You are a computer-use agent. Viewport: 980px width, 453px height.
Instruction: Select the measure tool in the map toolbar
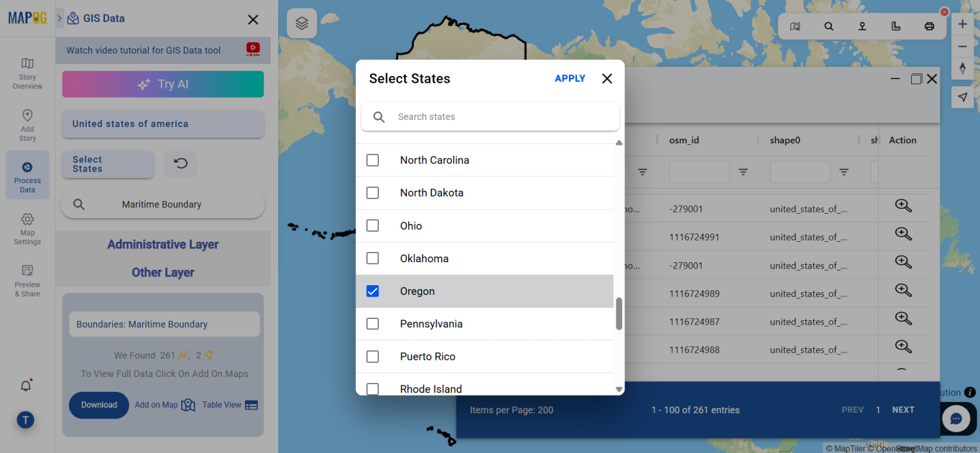pos(896,26)
